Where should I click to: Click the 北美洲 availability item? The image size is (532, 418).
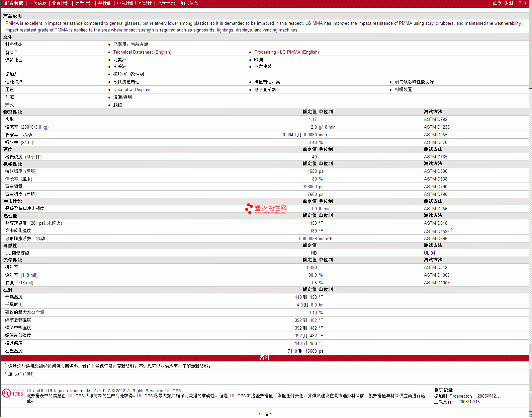pos(120,60)
